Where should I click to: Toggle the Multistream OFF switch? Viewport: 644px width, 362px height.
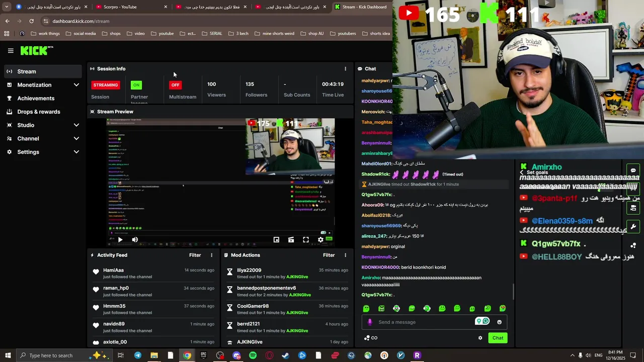[175, 85]
